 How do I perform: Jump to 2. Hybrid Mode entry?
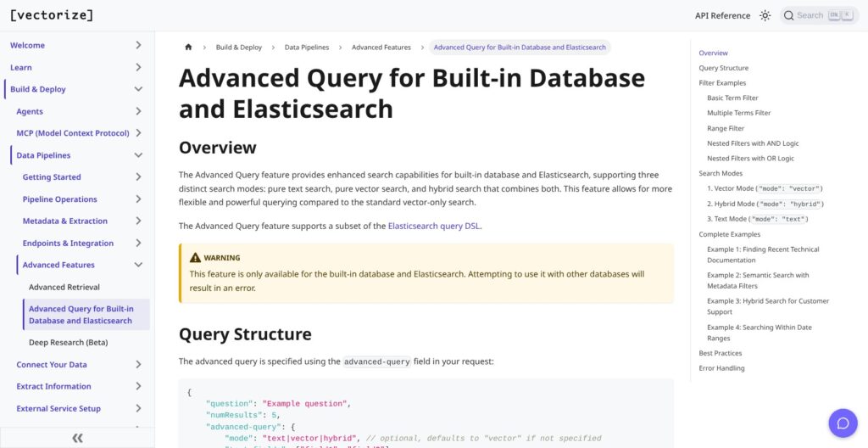[765, 204]
